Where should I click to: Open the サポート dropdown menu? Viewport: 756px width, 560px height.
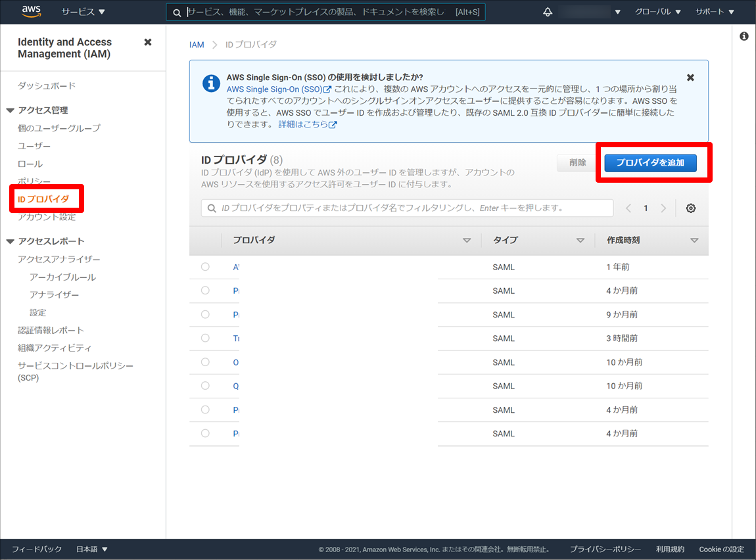(x=715, y=12)
